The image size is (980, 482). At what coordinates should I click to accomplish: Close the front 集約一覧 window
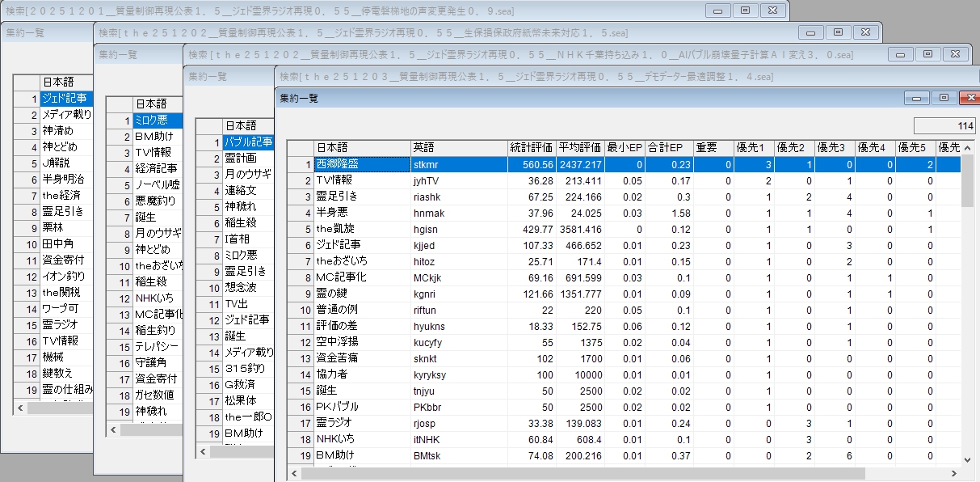coord(969,98)
